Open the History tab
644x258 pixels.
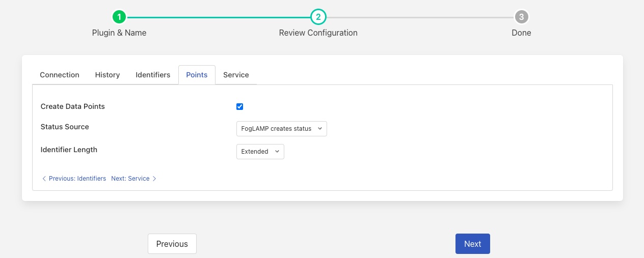coord(108,75)
